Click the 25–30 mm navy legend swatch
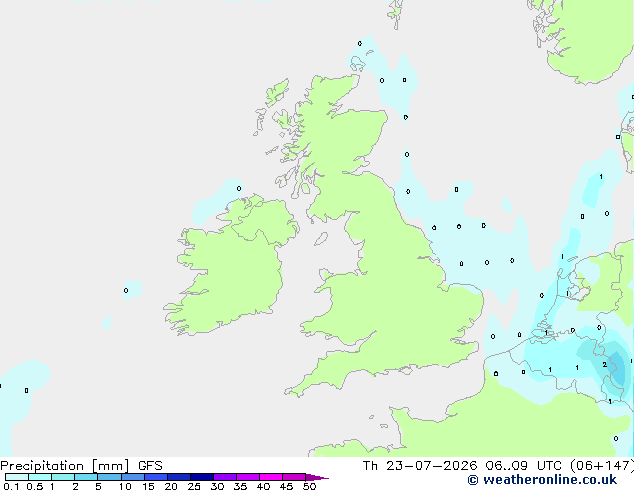634x490 pixels. click(202, 477)
